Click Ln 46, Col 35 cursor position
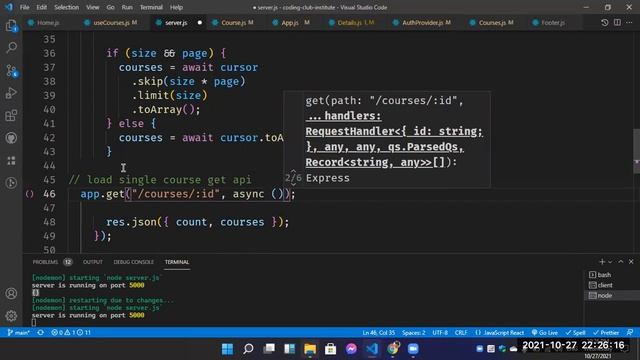Screen dimensions: 640x360 pos(378,333)
